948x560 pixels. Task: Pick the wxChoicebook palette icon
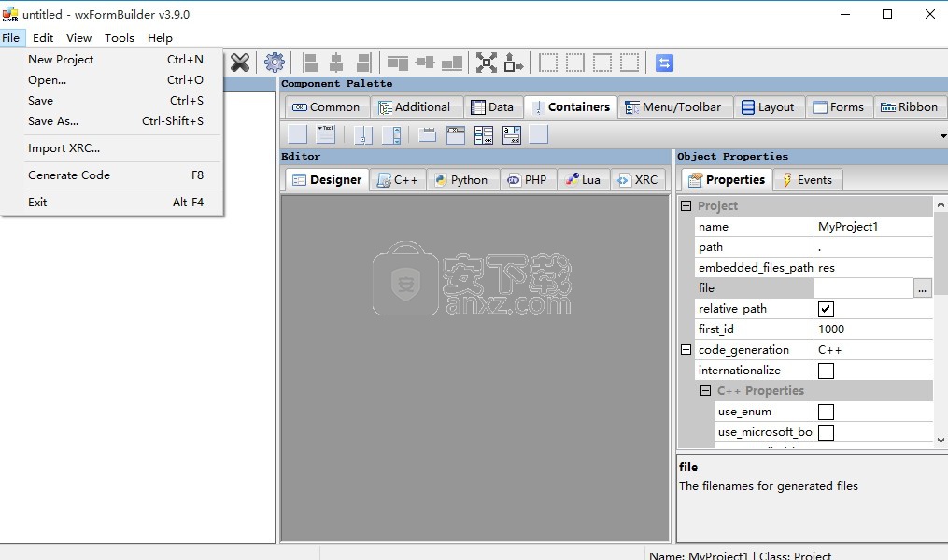click(x=512, y=134)
